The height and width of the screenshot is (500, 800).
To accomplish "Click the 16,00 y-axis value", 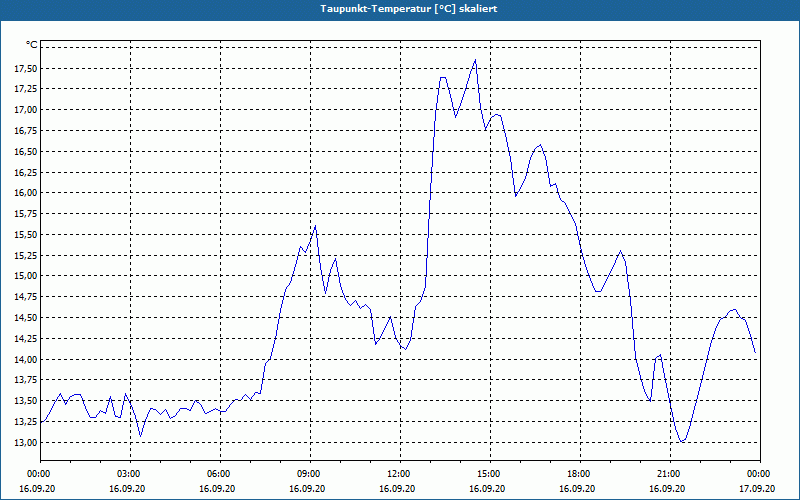I will 27,193.
